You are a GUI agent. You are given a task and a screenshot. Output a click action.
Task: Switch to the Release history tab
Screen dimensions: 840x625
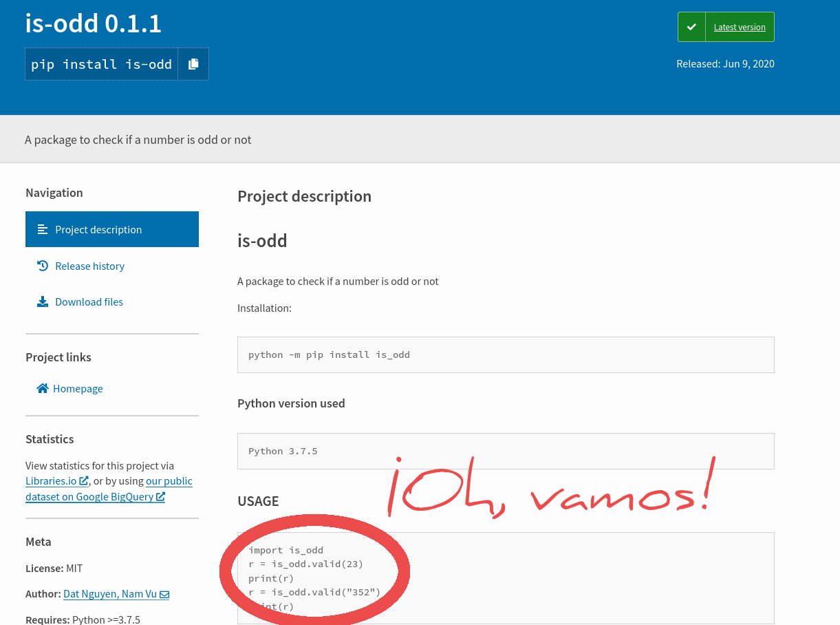point(89,266)
